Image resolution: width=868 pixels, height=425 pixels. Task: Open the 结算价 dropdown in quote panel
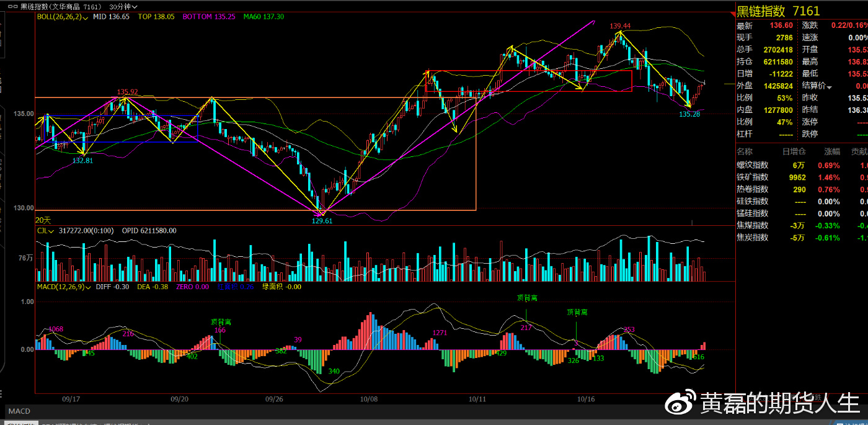click(x=817, y=86)
